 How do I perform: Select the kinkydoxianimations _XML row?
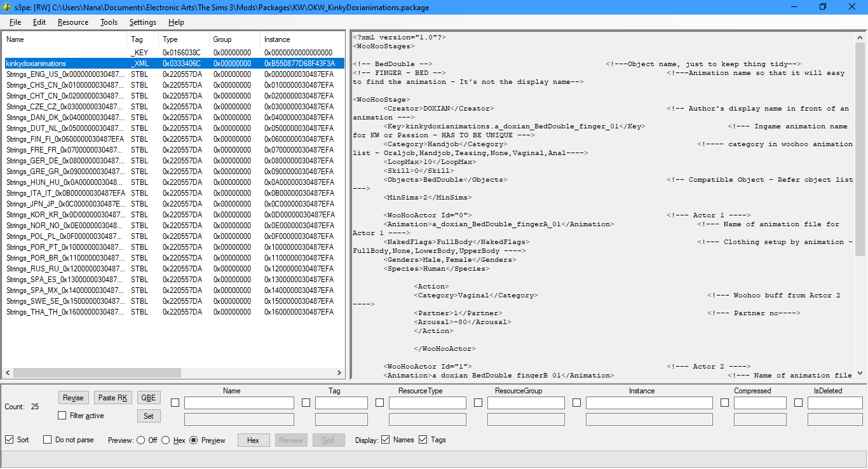point(174,64)
